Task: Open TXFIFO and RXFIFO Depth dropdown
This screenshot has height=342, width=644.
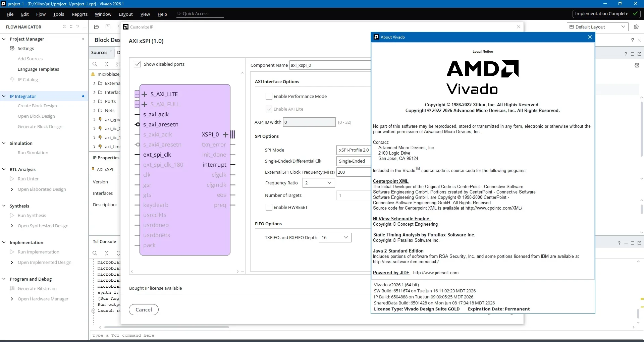Action: [x=335, y=238]
